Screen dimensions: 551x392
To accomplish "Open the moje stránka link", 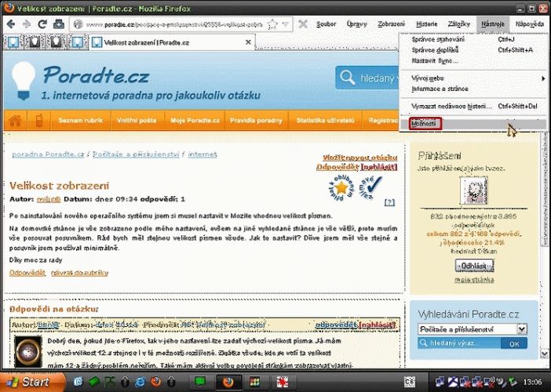I will pos(474,280).
